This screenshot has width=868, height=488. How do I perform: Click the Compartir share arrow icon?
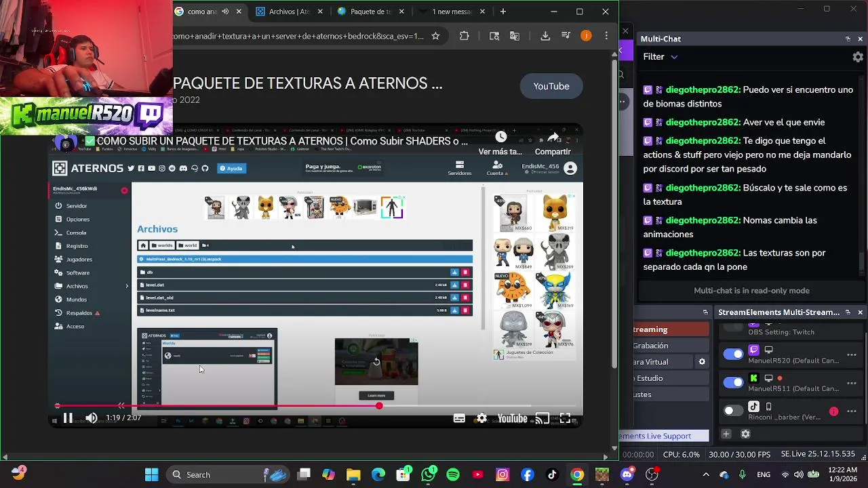point(553,138)
